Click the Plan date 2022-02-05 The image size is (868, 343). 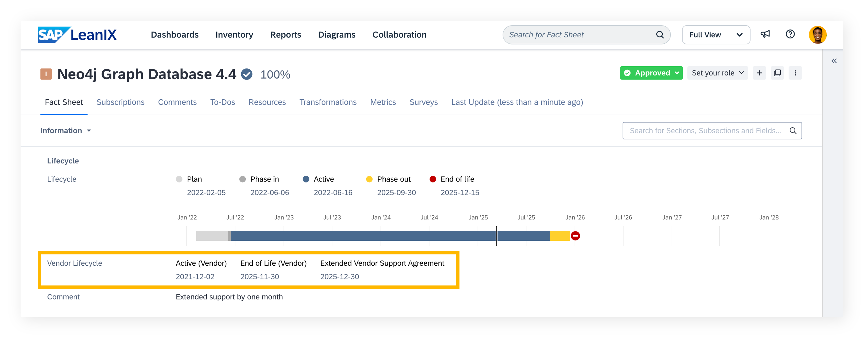coord(206,193)
